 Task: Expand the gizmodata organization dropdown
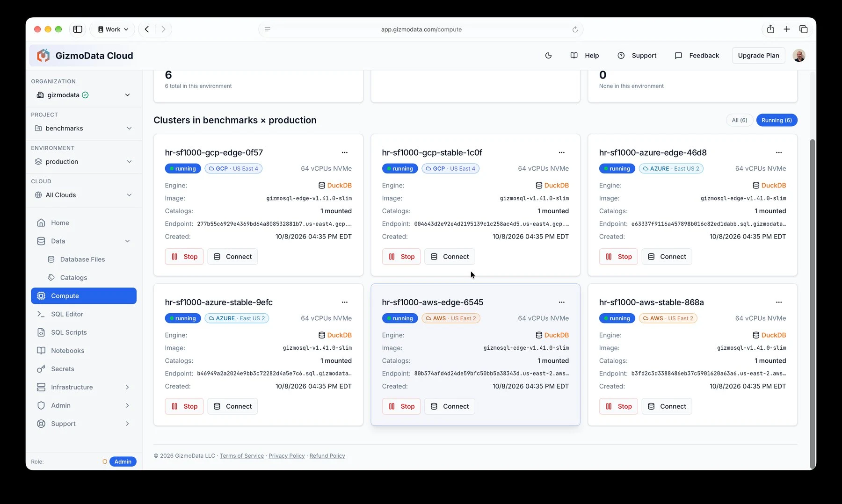pyautogui.click(x=84, y=95)
